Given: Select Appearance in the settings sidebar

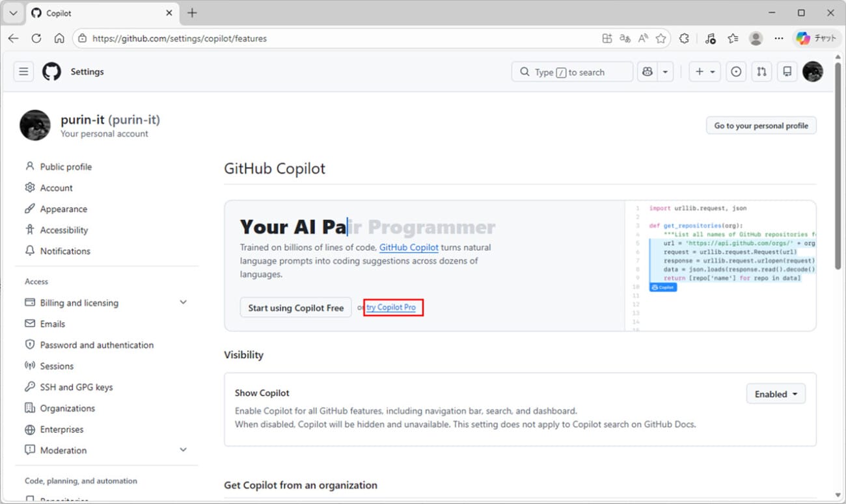Looking at the screenshot, I should point(63,209).
